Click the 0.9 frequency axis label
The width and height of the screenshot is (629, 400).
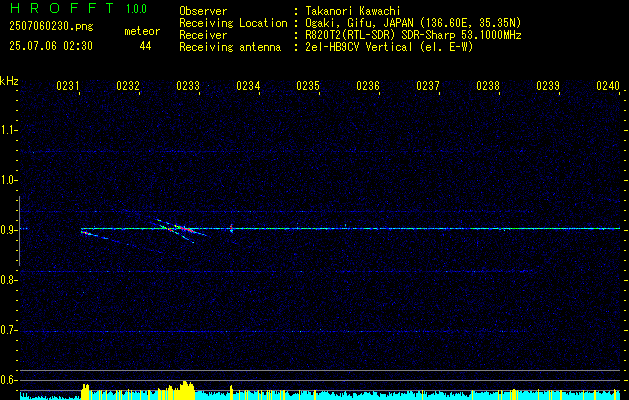point(8,230)
